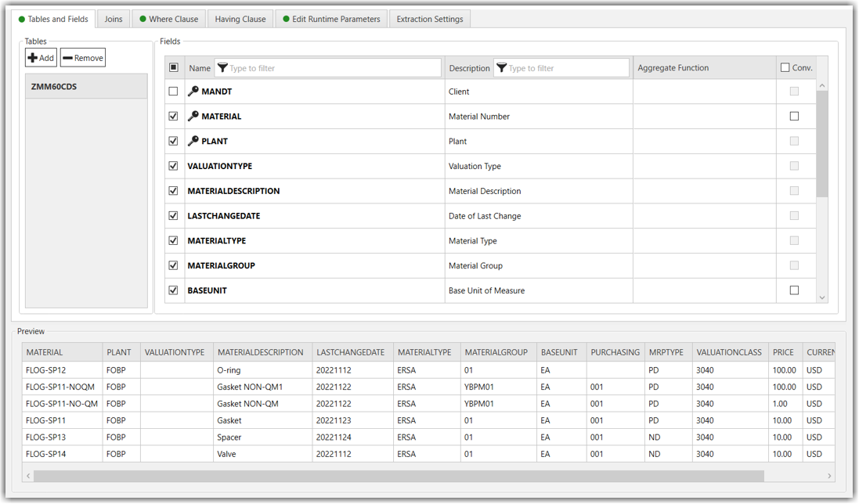Click the right arrow of the Preview scrollbar
The image size is (859, 504).
click(x=830, y=475)
